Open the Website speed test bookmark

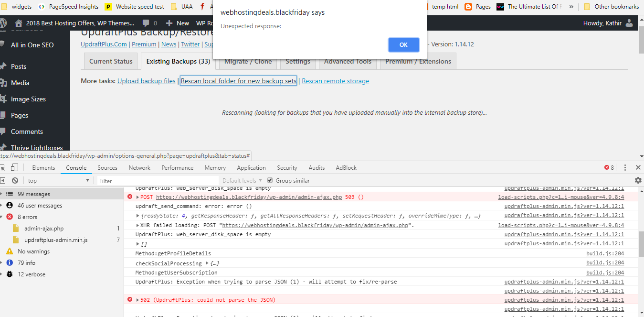[x=135, y=7]
